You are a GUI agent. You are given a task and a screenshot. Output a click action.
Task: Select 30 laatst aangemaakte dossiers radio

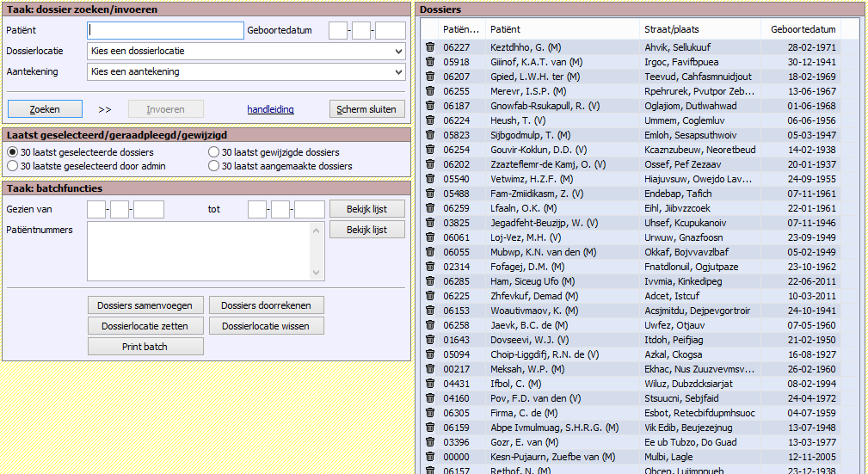tap(213, 166)
